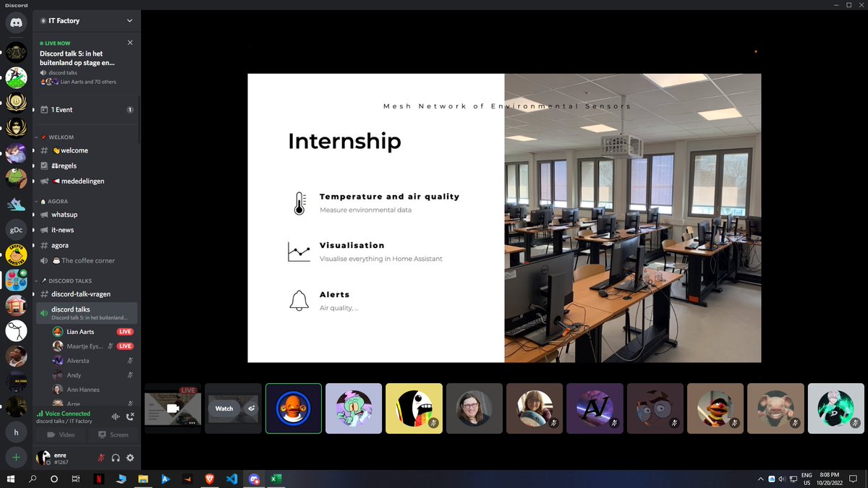Open the discord-talk-vragen channel
This screenshot has width=868, height=488.
point(87,294)
